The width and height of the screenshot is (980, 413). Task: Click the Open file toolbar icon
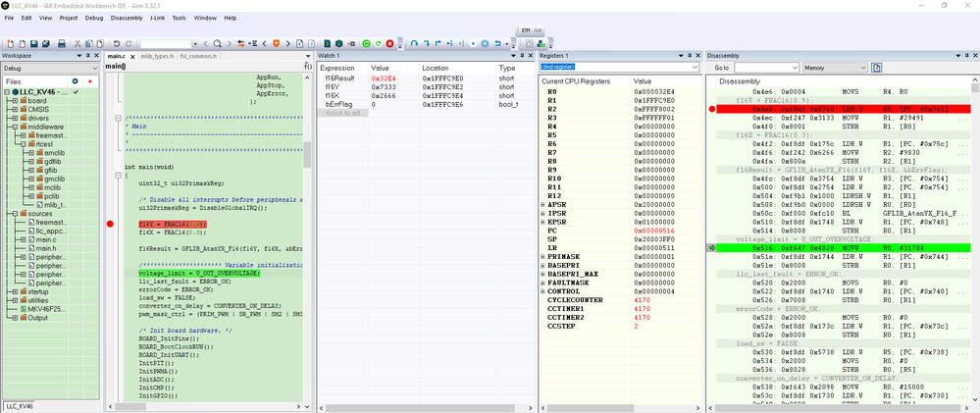22,44
